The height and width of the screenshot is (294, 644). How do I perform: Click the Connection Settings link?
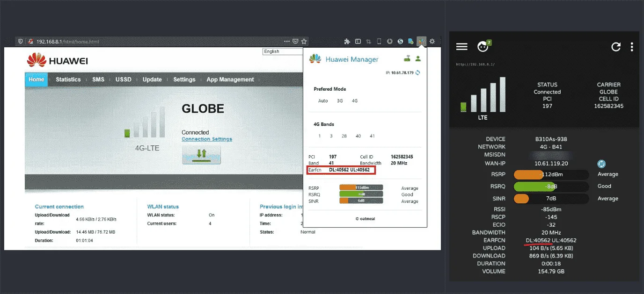tap(207, 139)
